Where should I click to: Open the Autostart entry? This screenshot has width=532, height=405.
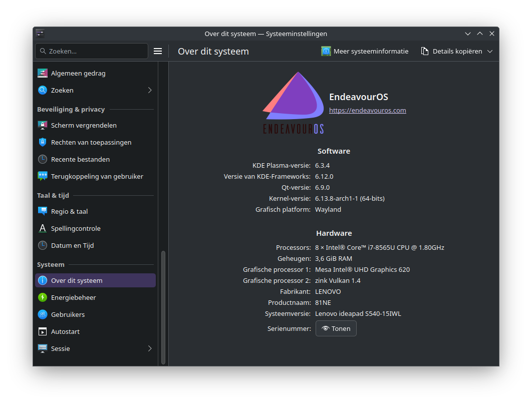click(x=95, y=332)
